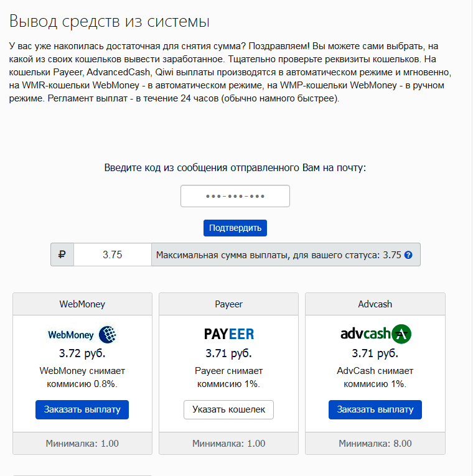Viewport: 473px width, 476px height.
Task: Select the WebMoney card header
Action: point(82,304)
